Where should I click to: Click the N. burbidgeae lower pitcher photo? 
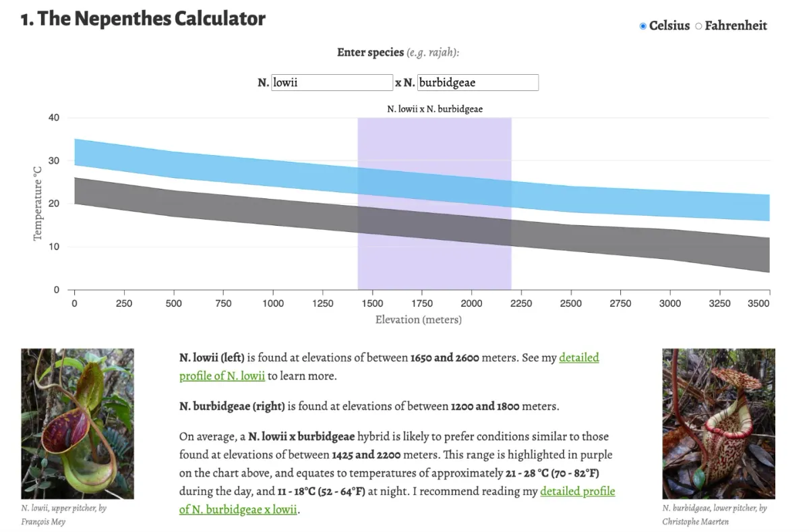click(719, 424)
